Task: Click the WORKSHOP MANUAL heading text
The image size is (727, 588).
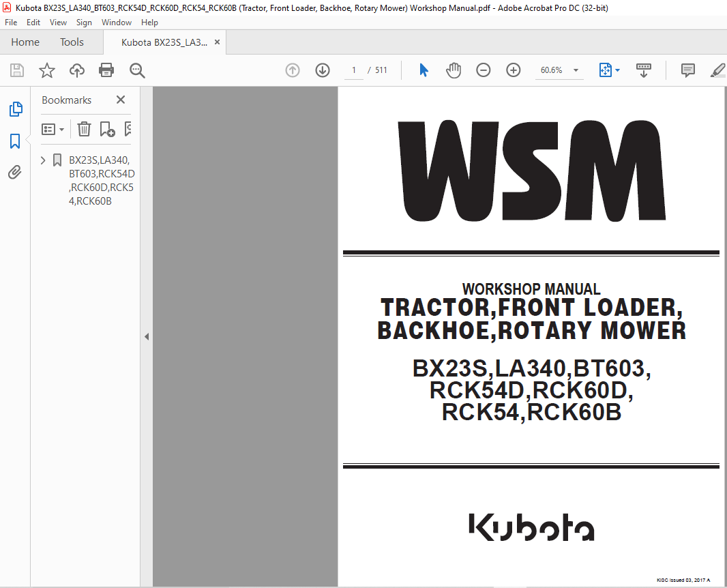Action: [531, 289]
